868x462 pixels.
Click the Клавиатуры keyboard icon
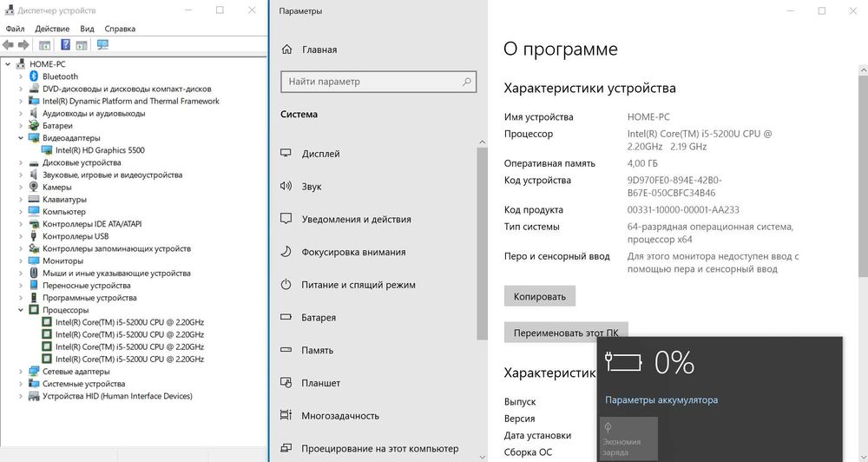[34, 200]
